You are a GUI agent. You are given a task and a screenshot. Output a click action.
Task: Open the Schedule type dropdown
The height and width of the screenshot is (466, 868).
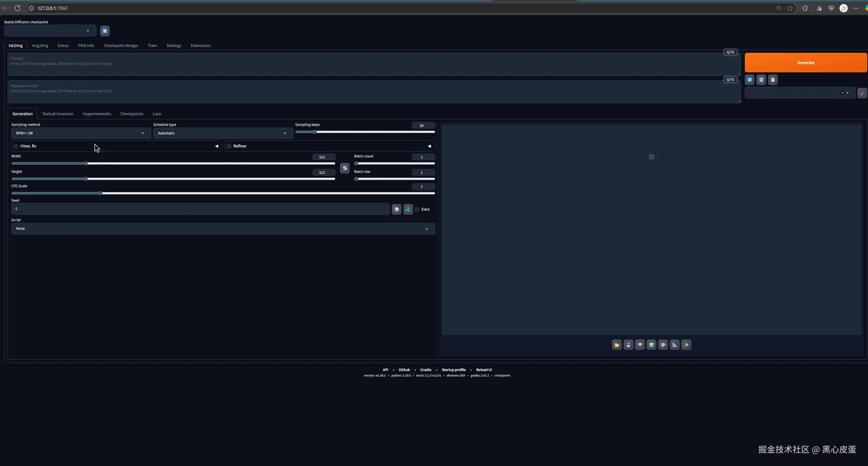click(x=223, y=133)
